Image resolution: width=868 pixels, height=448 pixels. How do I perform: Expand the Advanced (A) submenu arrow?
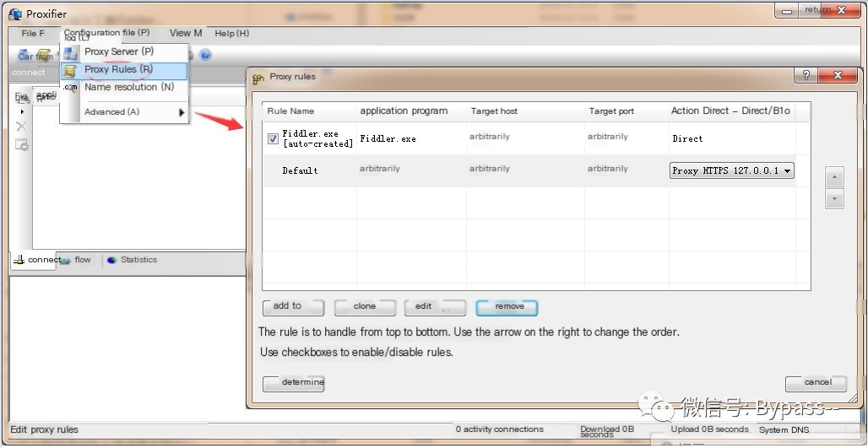[182, 112]
